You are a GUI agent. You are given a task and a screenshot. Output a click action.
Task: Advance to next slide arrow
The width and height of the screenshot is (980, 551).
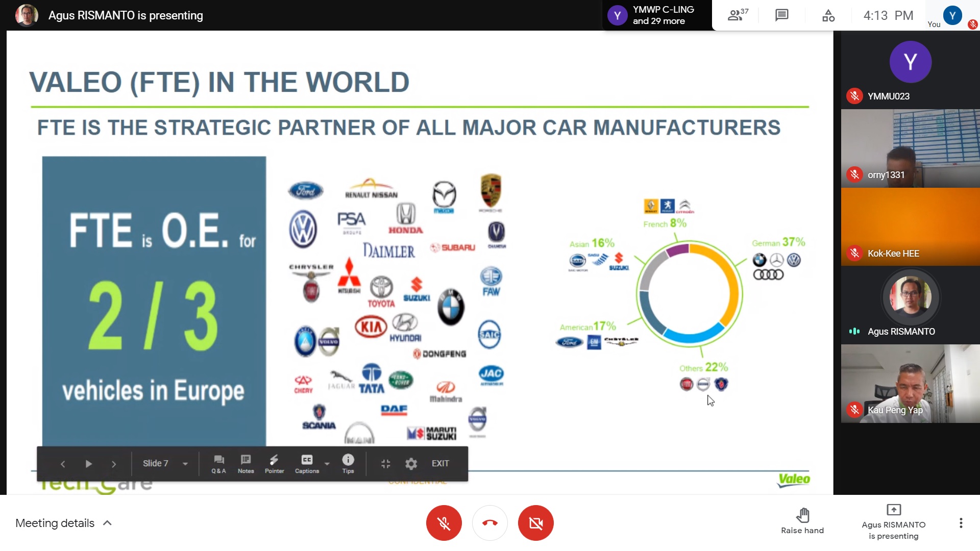click(114, 464)
